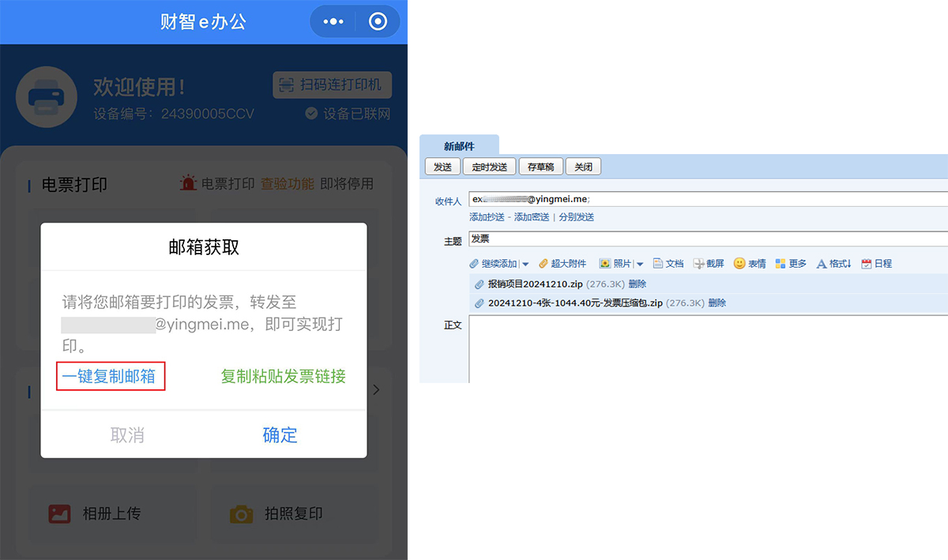Save the email with 存草稿

540,167
